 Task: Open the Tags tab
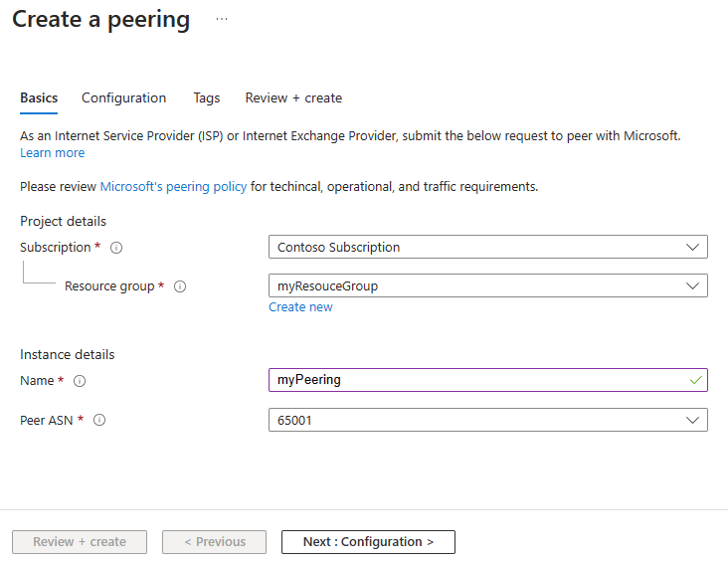tap(207, 97)
